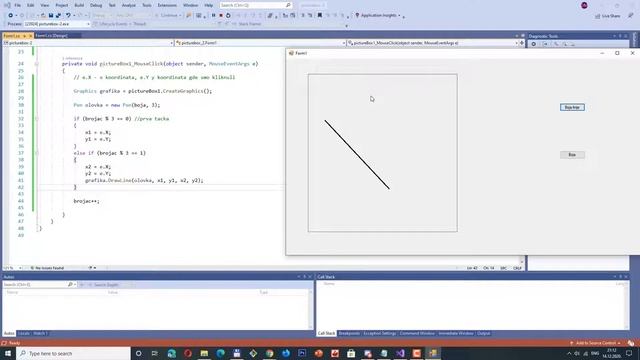Click the Live Share button
Image resolution: width=640 pixels, height=360 pixels.
point(608,16)
